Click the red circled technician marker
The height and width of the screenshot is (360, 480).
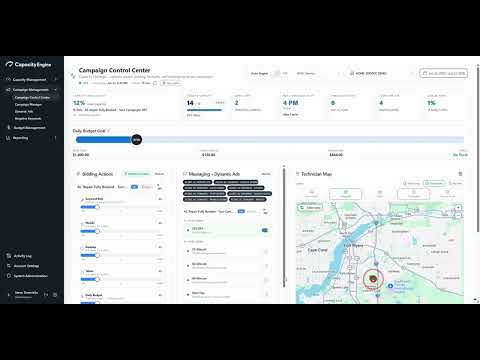[x=373, y=279]
